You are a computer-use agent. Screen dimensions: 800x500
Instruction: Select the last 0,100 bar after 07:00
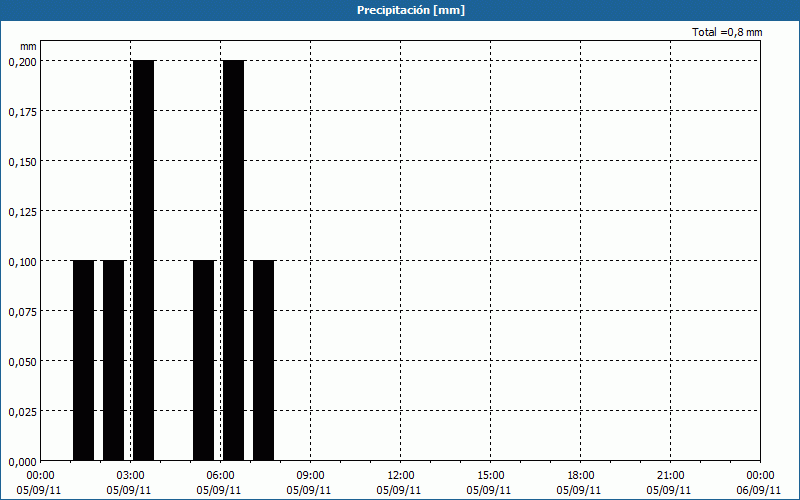tap(264, 360)
